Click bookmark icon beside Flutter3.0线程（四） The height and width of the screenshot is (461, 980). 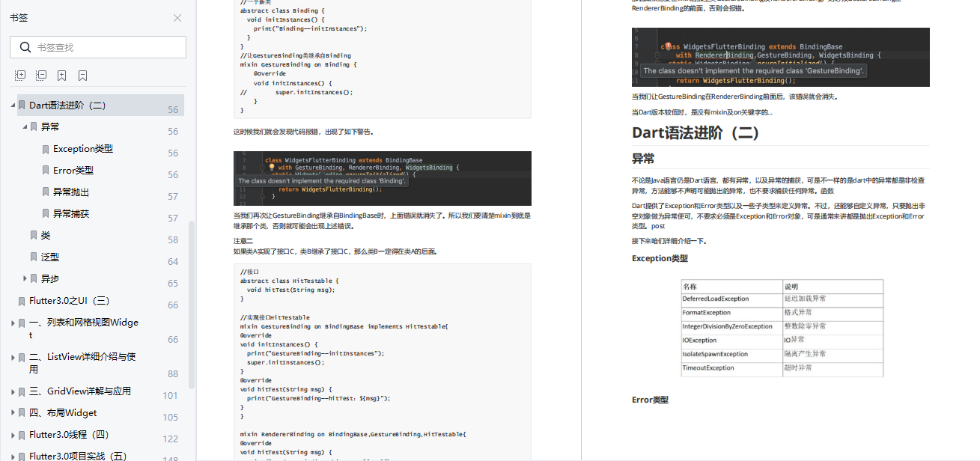[x=22, y=435]
